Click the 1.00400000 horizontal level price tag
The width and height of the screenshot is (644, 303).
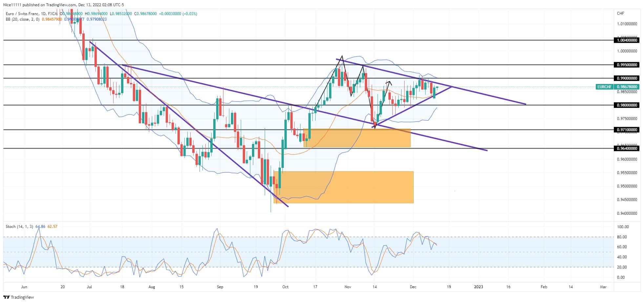[x=627, y=40]
